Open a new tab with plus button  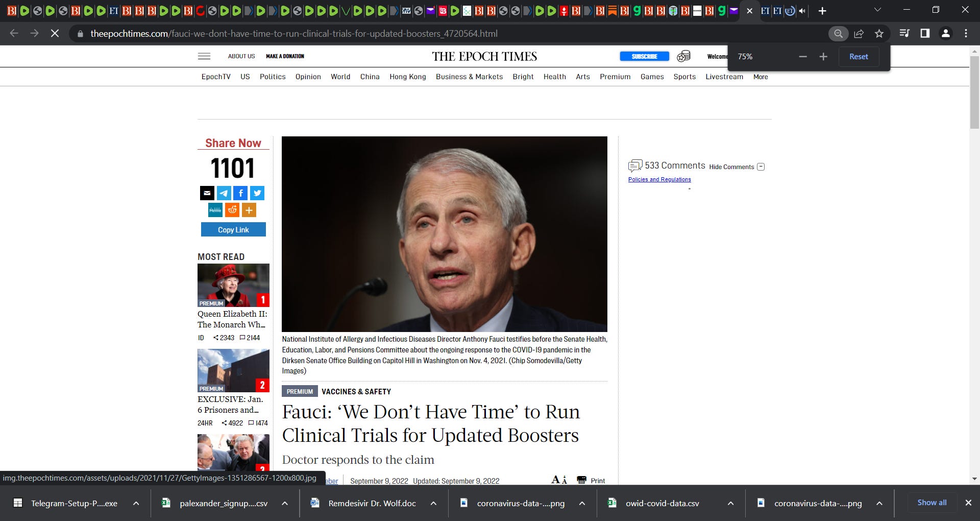pyautogui.click(x=822, y=11)
